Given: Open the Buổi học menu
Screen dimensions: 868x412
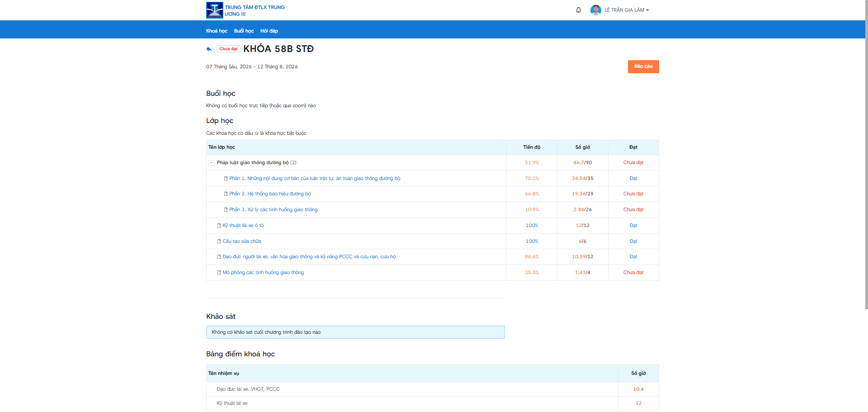Looking at the screenshot, I should (x=244, y=31).
